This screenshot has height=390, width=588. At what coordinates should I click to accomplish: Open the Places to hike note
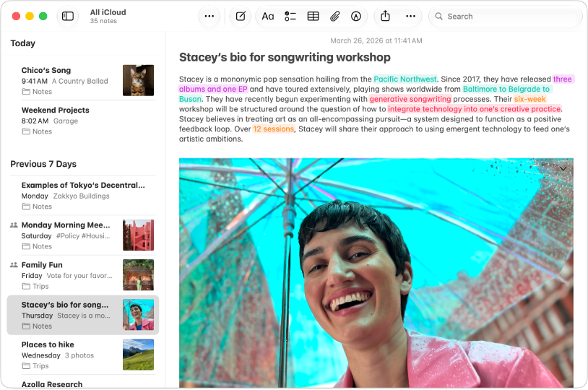tap(82, 355)
